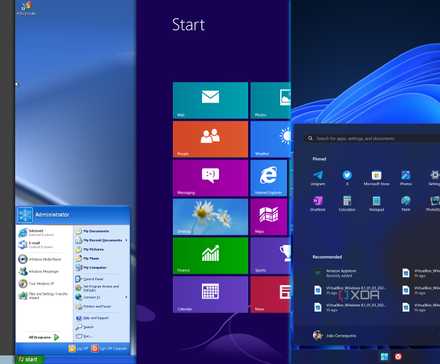Click the green Windows XP start button

(x=29, y=359)
